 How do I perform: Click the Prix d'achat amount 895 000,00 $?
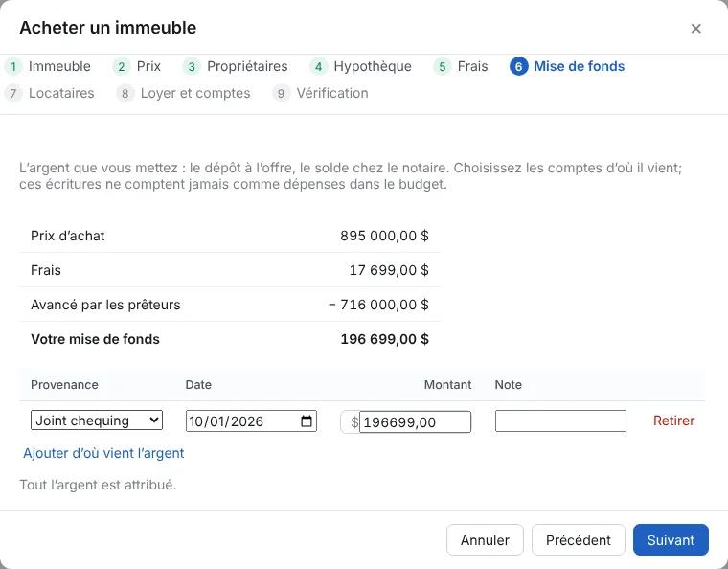384,236
